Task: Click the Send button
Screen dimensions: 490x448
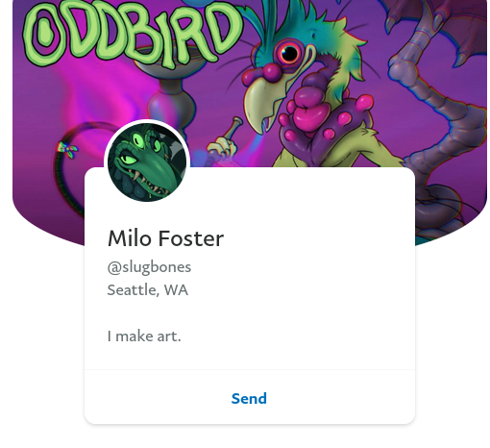Action: [x=249, y=398]
